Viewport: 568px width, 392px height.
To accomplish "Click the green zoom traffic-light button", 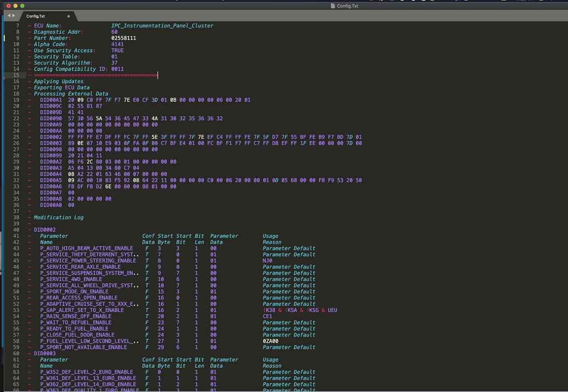I will [x=23, y=5].
